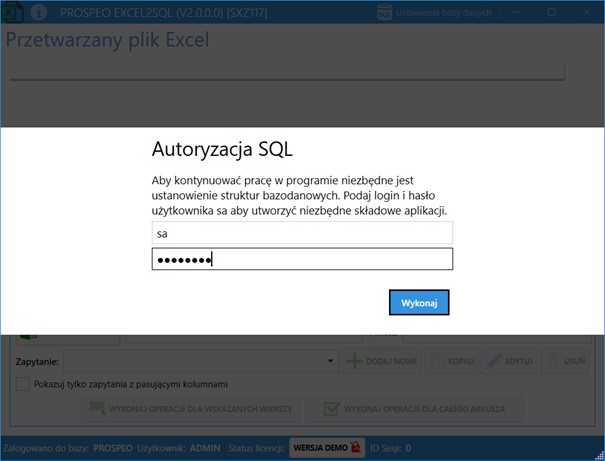605x461 pixels.
Task: Click the red unlocked padlock icon
Action: 355,447
